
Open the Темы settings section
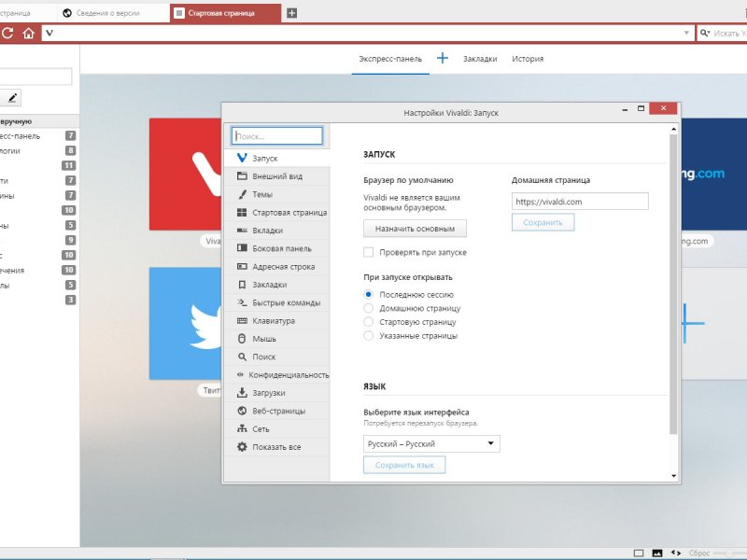(x=276, y=194)
